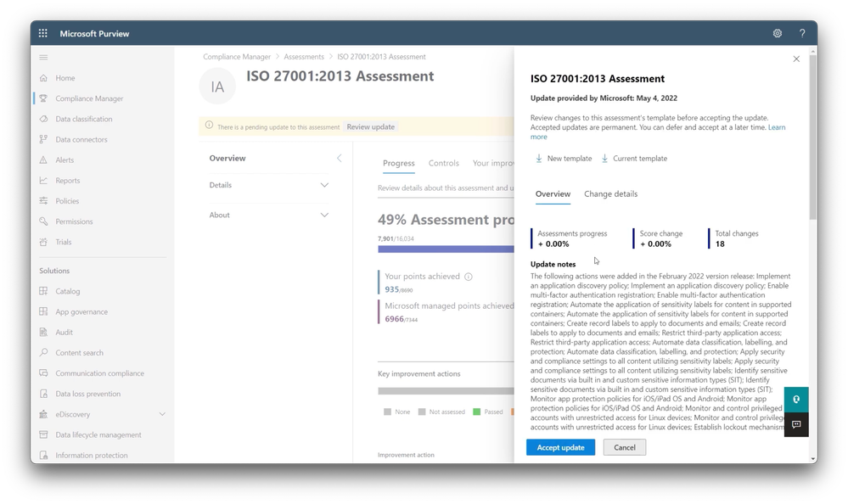Screen dimensions: 848x504
Task: Click the update panel vertical scrollbar
Action: [x=813, y=137]
